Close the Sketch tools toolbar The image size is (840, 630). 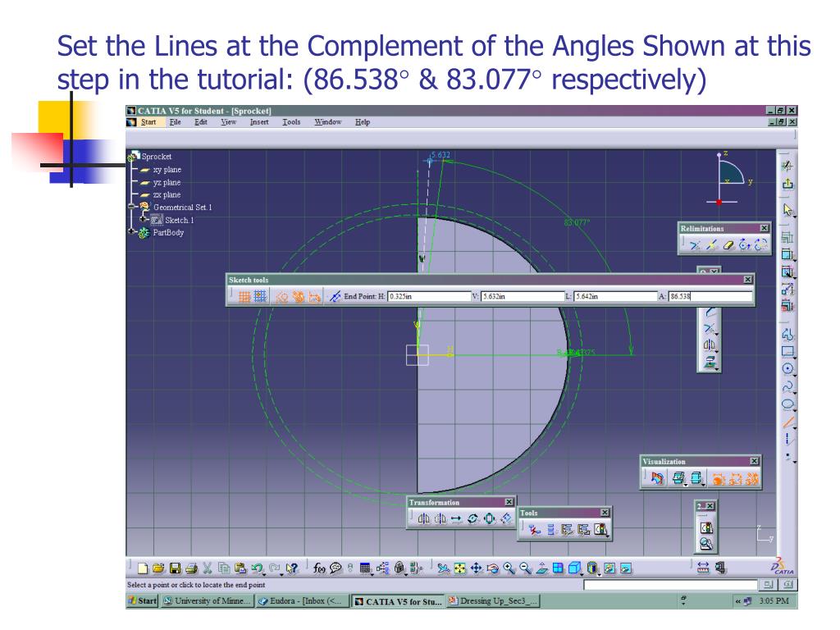click(x=748, y=280)
